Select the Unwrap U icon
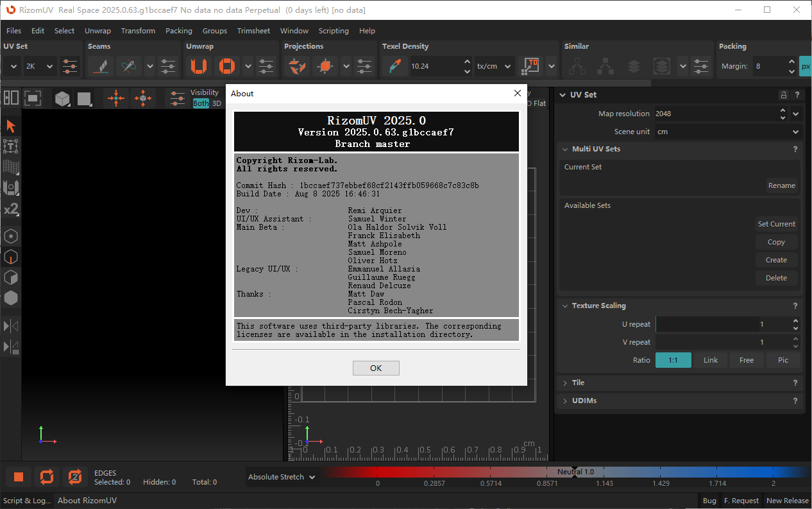This screenshot has width=812, height=509. [199, 66]
